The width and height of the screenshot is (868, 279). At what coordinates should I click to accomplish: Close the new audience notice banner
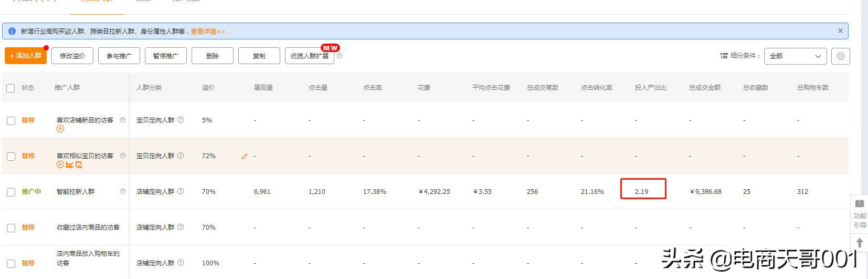(x=840, y=31)
